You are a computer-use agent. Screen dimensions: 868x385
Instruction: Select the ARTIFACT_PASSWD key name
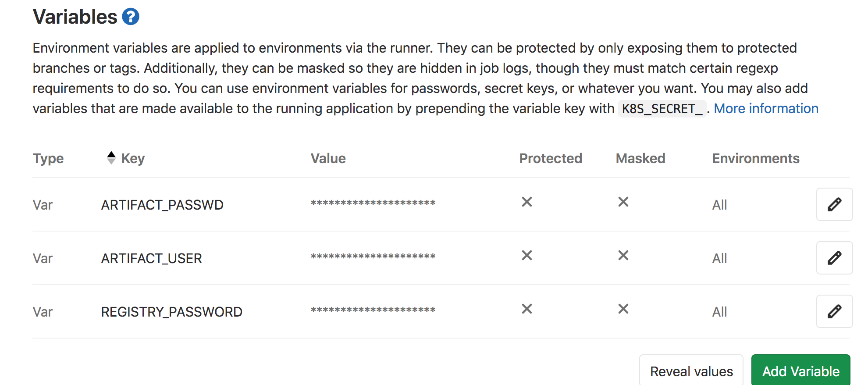(162, 205)
